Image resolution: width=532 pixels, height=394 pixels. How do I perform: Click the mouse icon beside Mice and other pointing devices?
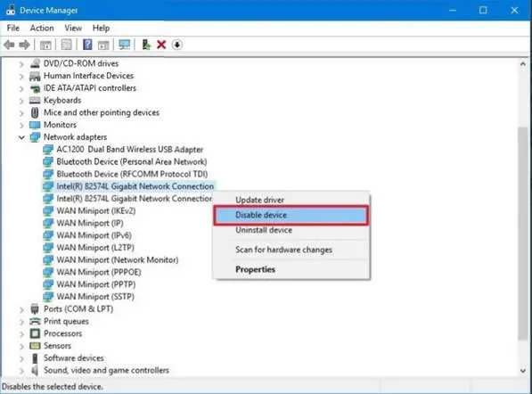[x=35, y=112]
